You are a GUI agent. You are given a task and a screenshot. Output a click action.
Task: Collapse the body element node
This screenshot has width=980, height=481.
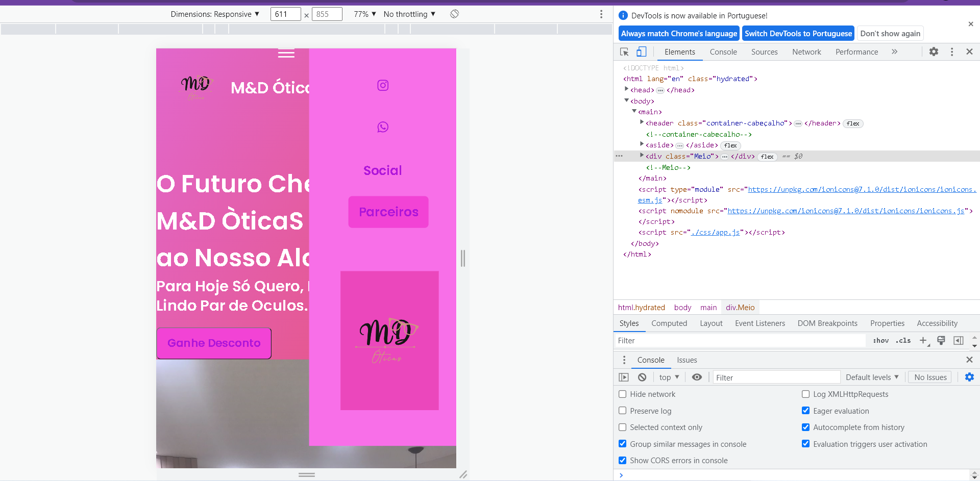click(x=627, y=100)
